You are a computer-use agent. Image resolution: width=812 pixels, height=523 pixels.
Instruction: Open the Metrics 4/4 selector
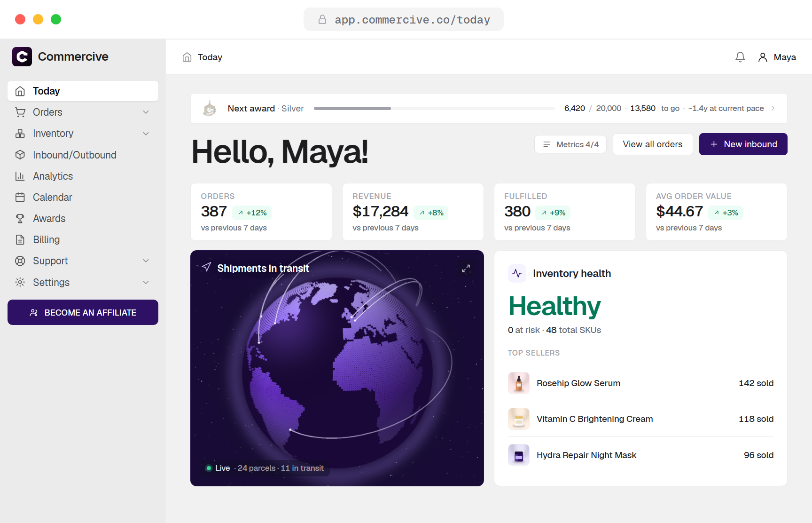570,144
